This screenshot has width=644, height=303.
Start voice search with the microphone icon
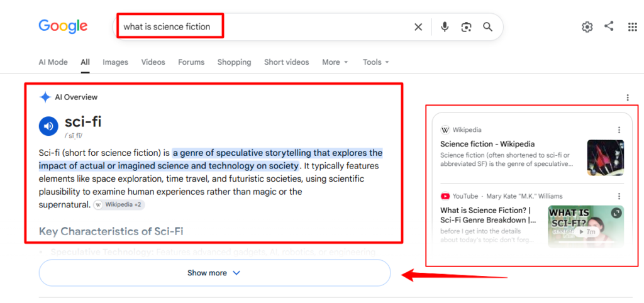[445, 27]
